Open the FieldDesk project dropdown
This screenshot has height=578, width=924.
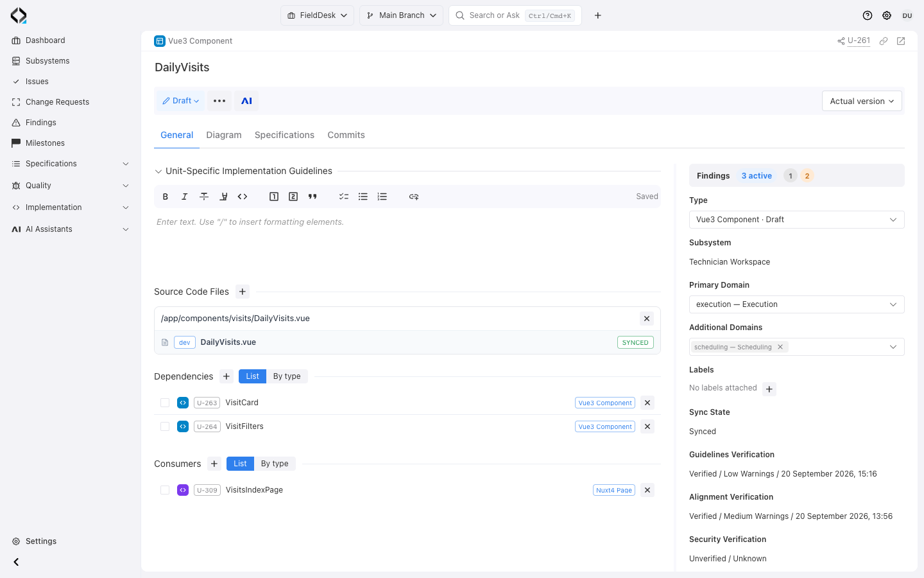(x=317, y=15)
